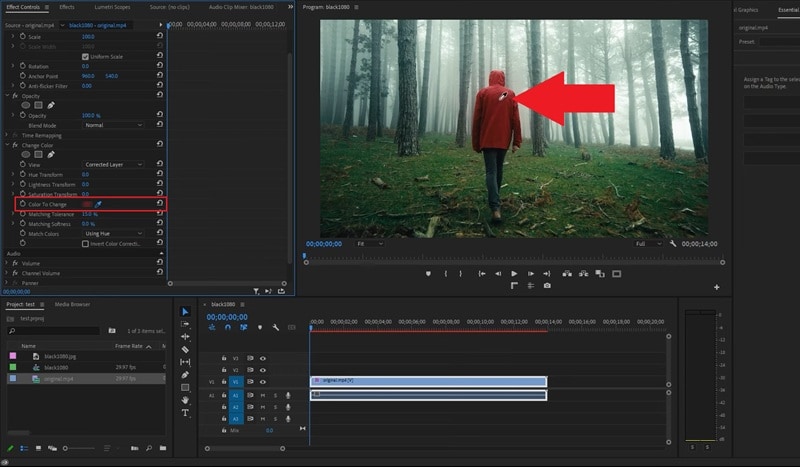Select the Track Select Forward tool
800x467 pixels.
click(x=185, y=324)
